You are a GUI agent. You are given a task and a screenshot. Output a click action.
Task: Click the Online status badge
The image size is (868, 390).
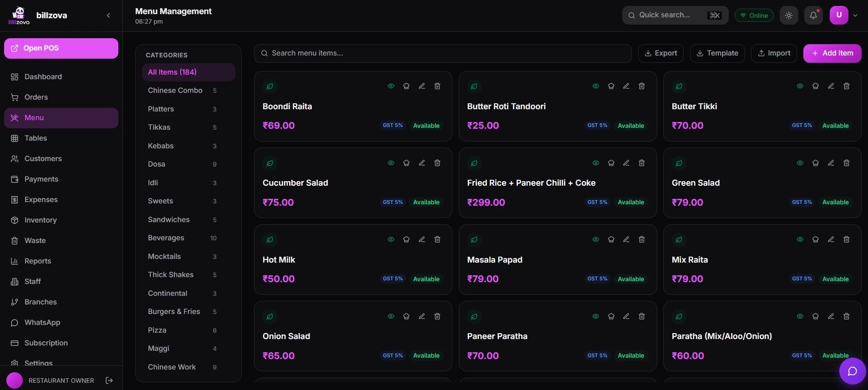754,15
